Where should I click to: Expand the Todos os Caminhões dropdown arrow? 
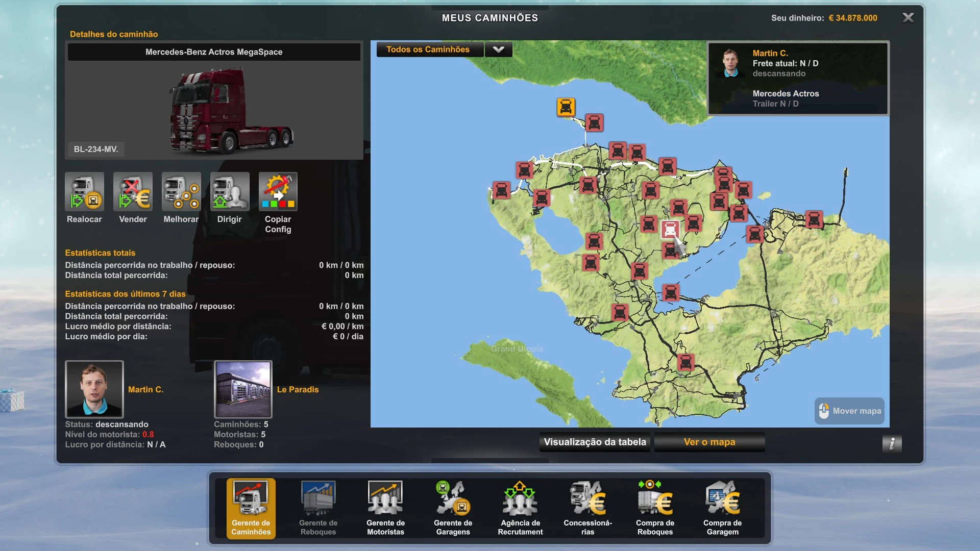(498, 49)
